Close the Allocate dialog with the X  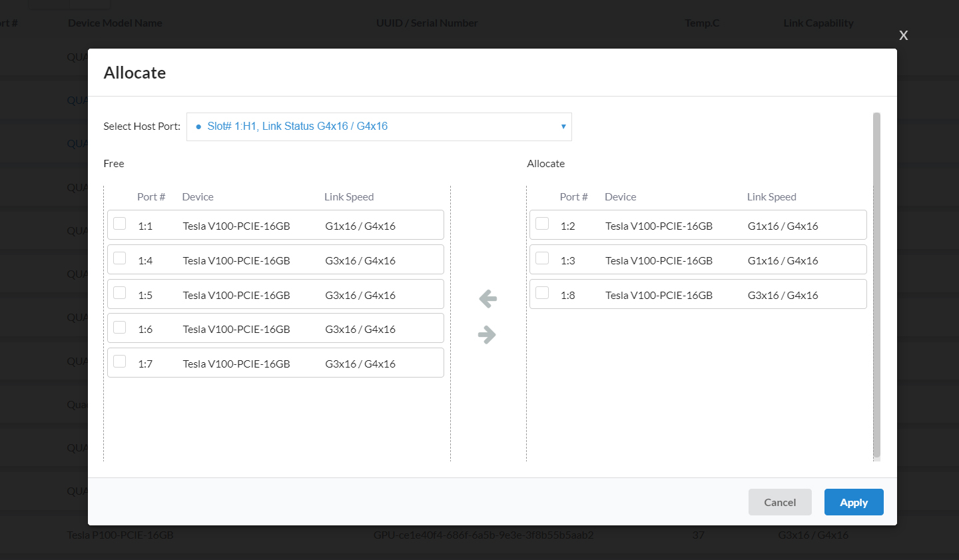tap(904, 35)
